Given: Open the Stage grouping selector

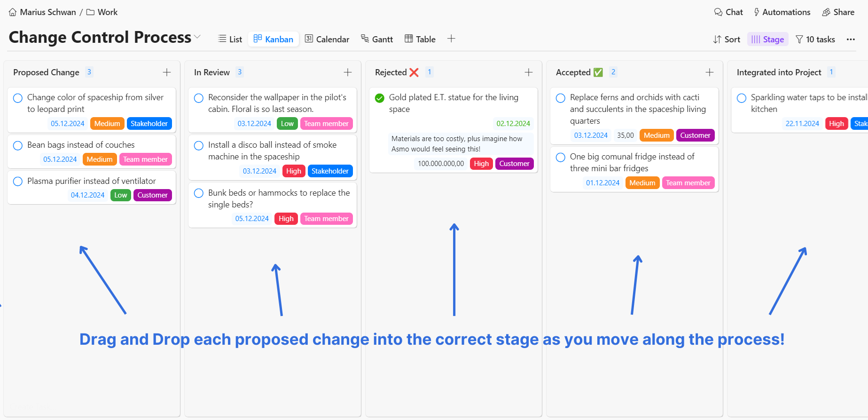Looking at the screenshot, I should click(767, 40).
